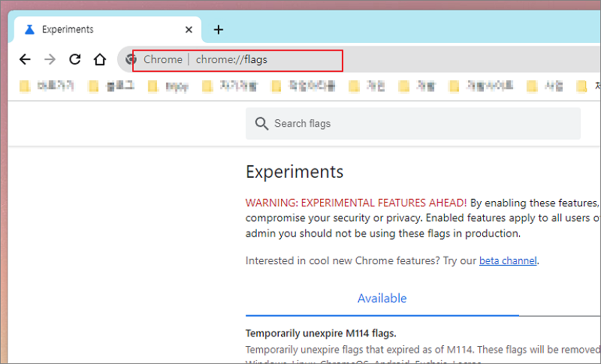The width and height of the screenshot is (601, 364).
Task: Click the forward navigation arrow
Action: [x=50, y=60]
